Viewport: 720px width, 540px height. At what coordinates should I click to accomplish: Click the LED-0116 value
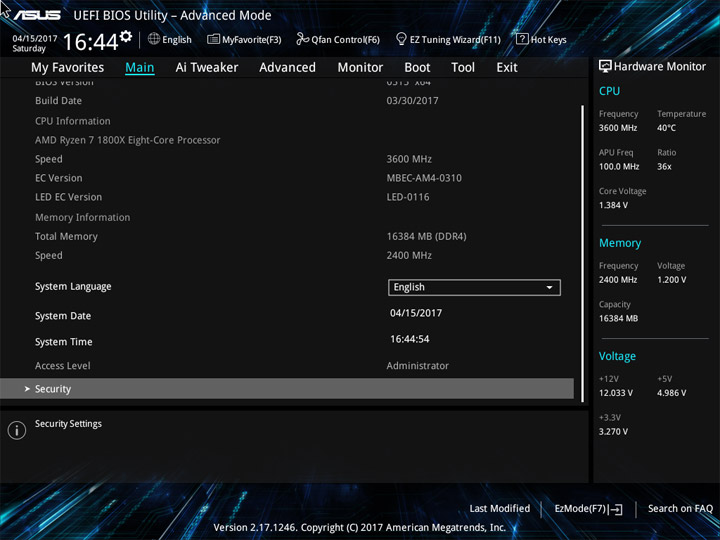tap(408, 197)
